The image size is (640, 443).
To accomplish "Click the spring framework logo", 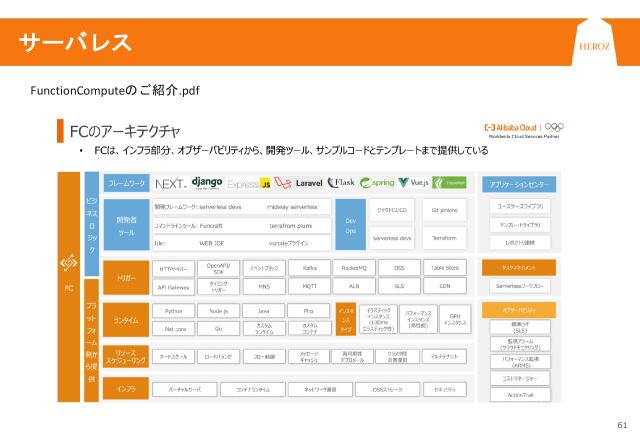I will [x=377, y=183].
